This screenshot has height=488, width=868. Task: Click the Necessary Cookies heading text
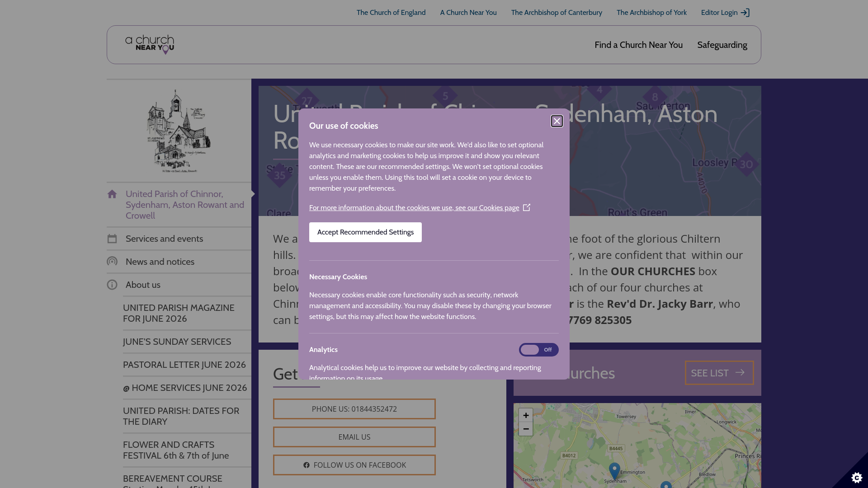pyautogui.click(x=338, y=277)
